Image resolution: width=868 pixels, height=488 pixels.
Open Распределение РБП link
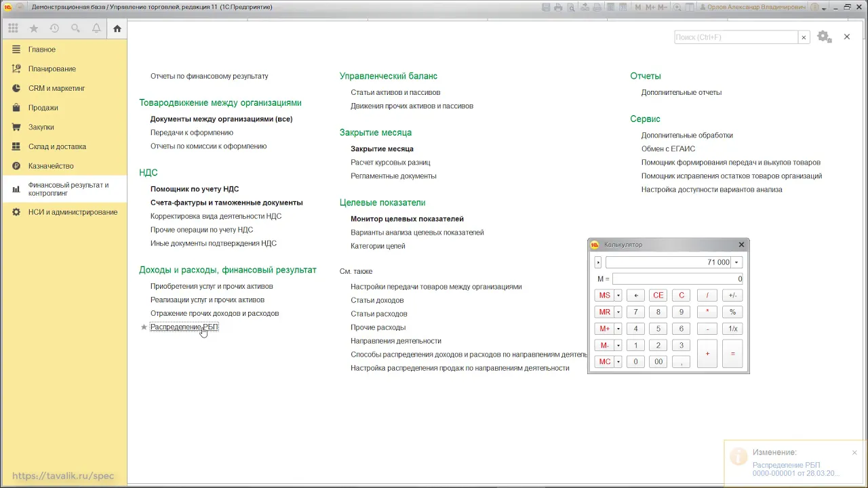[184, 327]
